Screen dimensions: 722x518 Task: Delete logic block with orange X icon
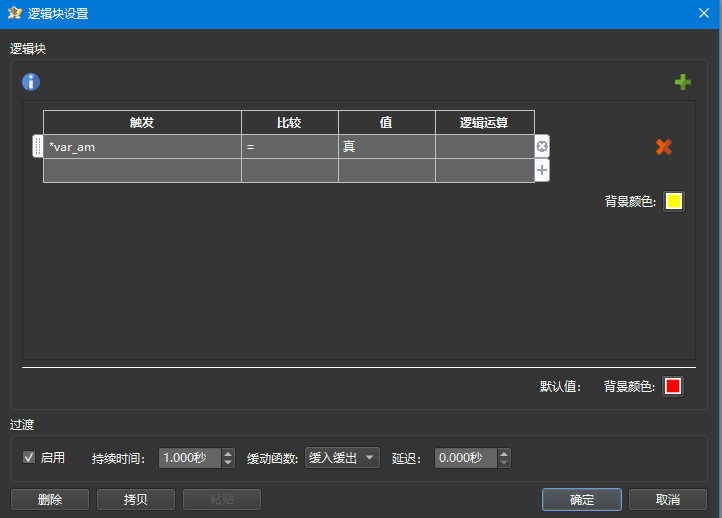[x=663, y=147]
